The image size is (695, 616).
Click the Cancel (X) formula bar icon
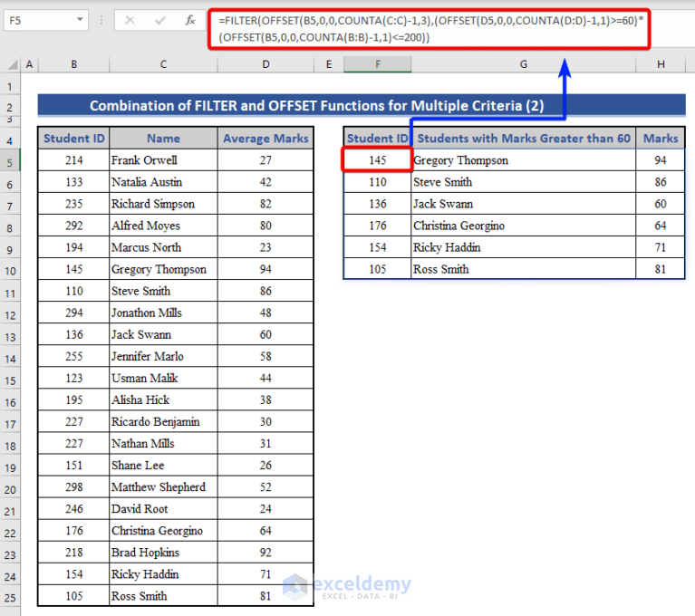(x=130, y=21)
